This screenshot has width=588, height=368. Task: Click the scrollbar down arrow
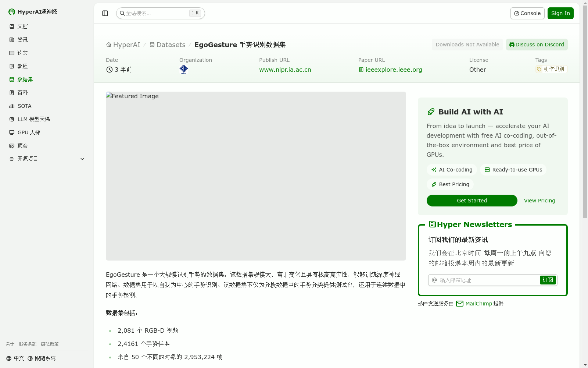(x=585, y=365)
